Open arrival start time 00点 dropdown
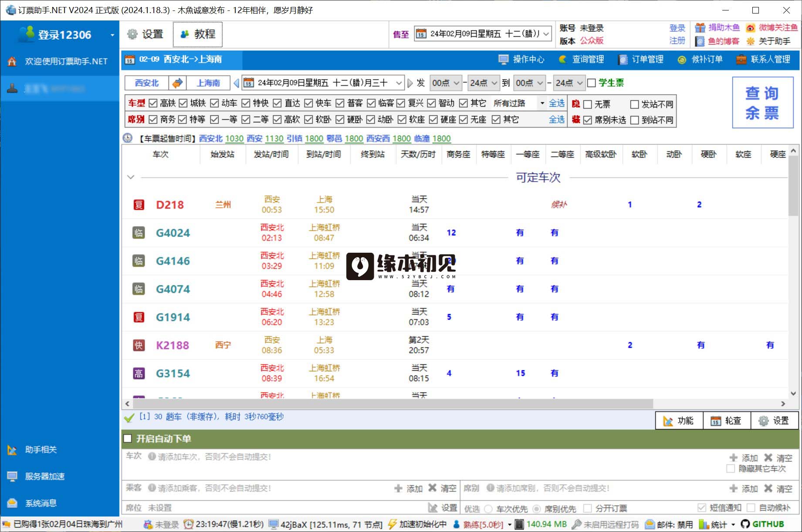 [529, 83]
